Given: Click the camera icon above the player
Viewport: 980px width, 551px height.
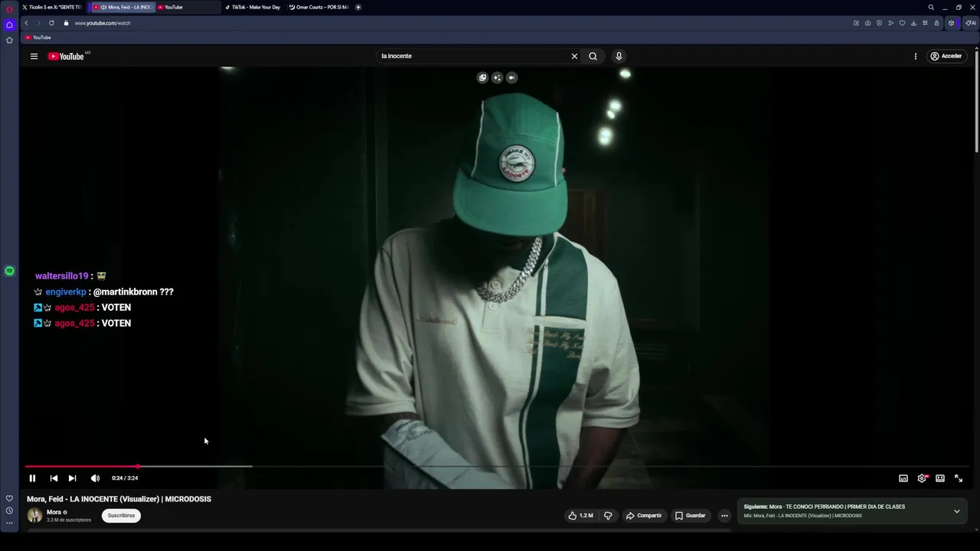Looking at the screenshot, I should (511, 77).
